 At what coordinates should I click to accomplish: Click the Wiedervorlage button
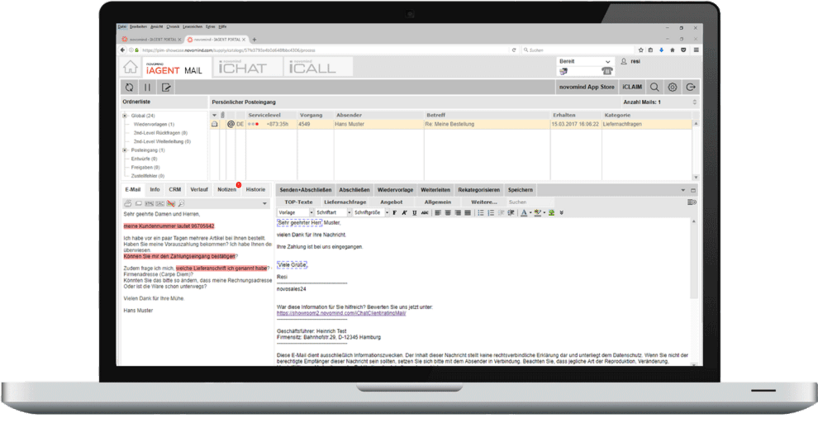(395, 190)
